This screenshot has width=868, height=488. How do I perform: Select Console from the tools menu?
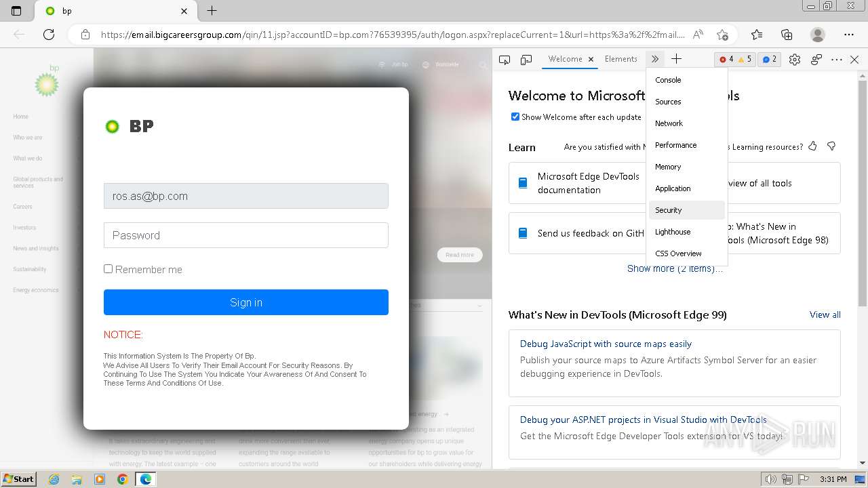(687, 80)
